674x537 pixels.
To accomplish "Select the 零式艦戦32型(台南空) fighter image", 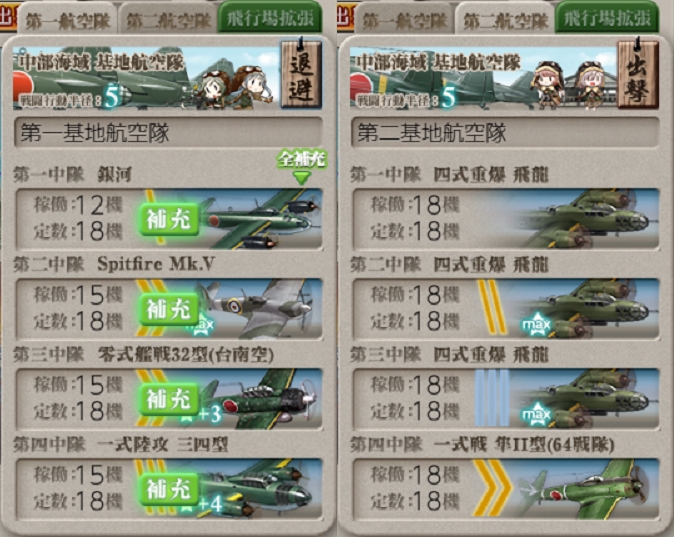I will click(x=262, y=399).
